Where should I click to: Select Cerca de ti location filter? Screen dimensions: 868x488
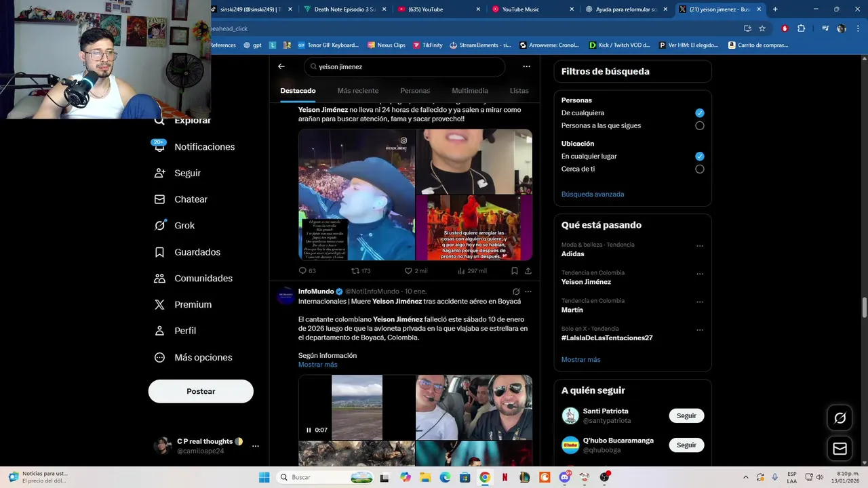point(700,169)
